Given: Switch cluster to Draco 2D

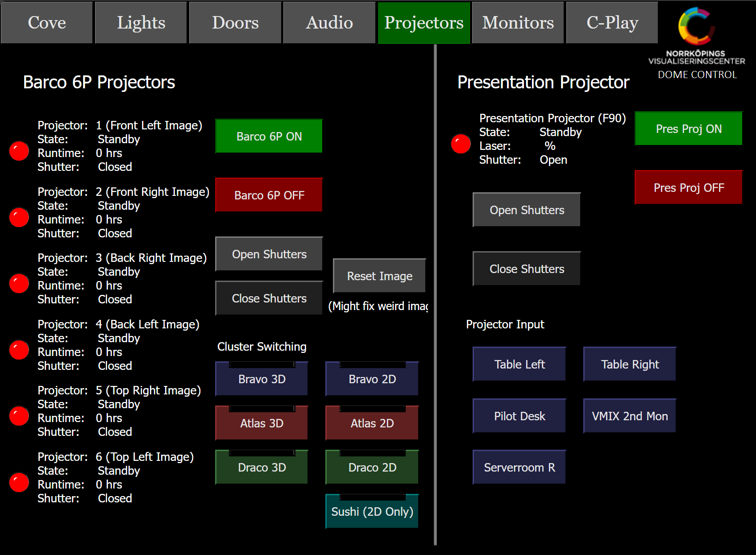Looking at the screenshot, I should point(372,467).
